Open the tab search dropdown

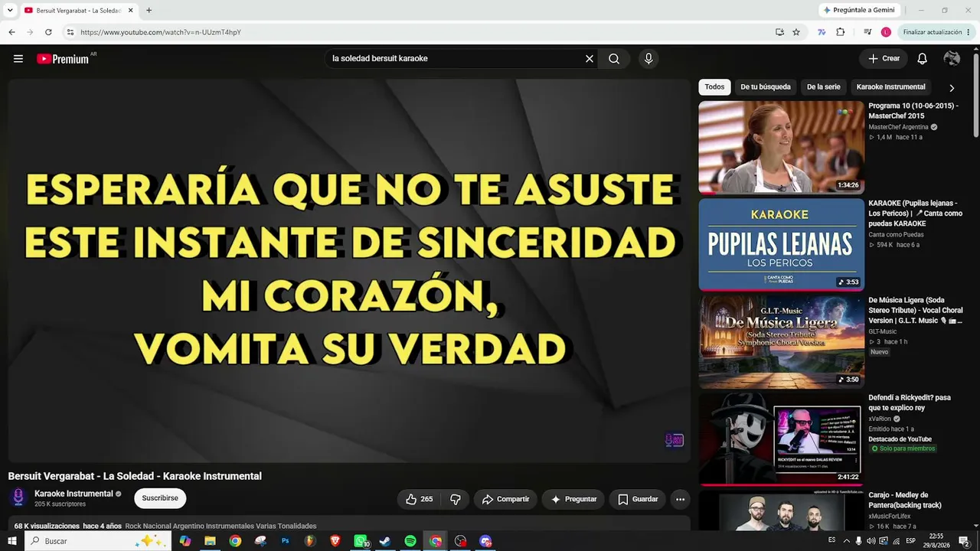10,10
